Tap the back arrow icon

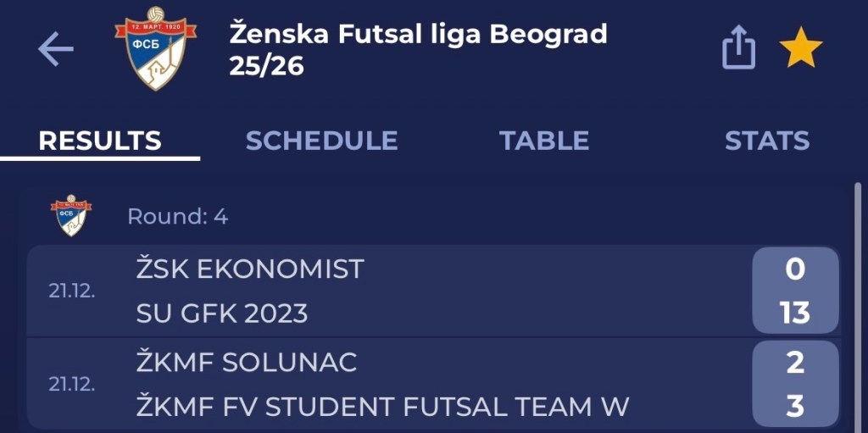[56, 50]
